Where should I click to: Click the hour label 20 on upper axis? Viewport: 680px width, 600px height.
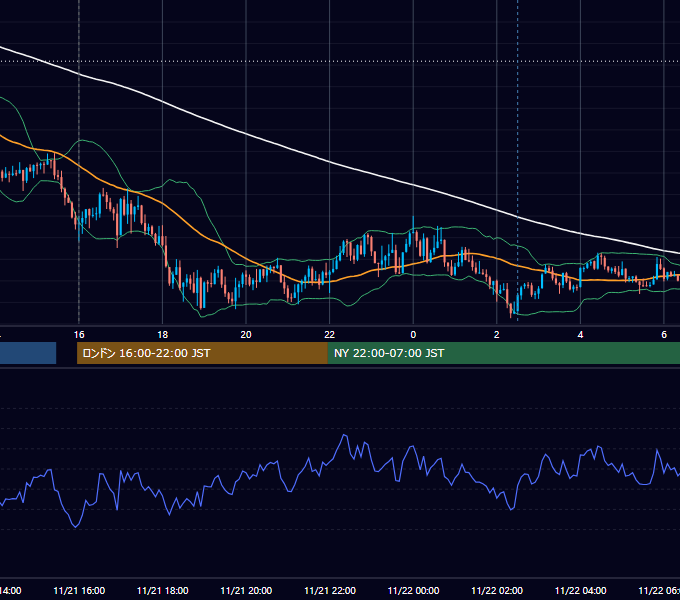click(246, 335)
